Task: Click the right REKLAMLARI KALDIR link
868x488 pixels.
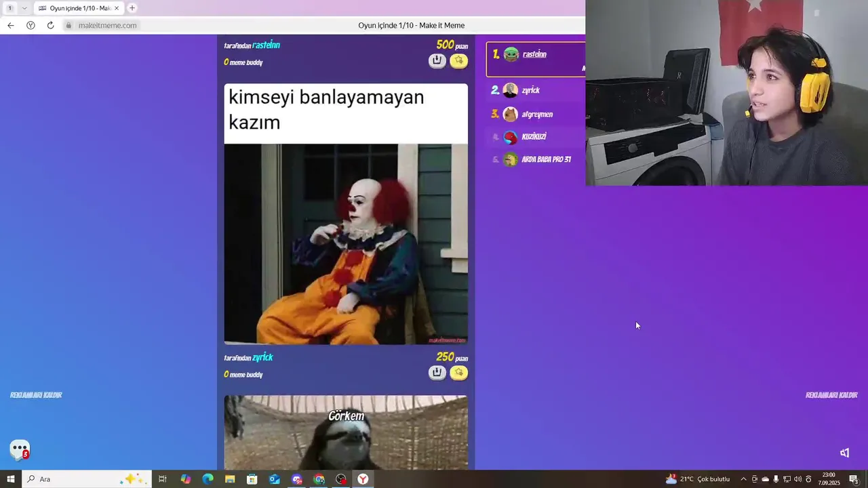Action: pyautogui.click(x=831, y=395)
